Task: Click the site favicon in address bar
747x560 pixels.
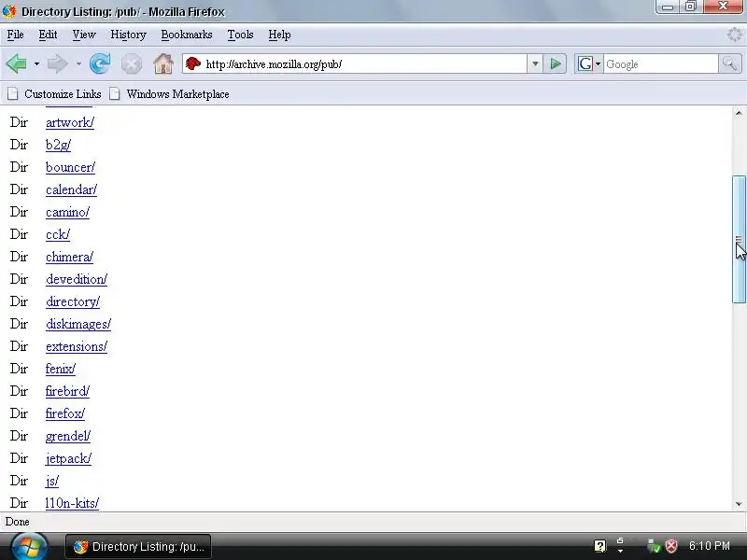Action: coord(193,63)
